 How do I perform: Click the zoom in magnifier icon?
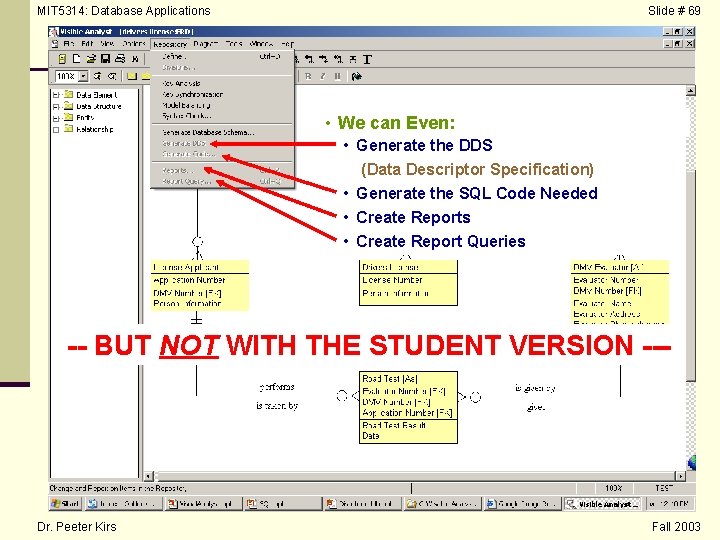97,76
